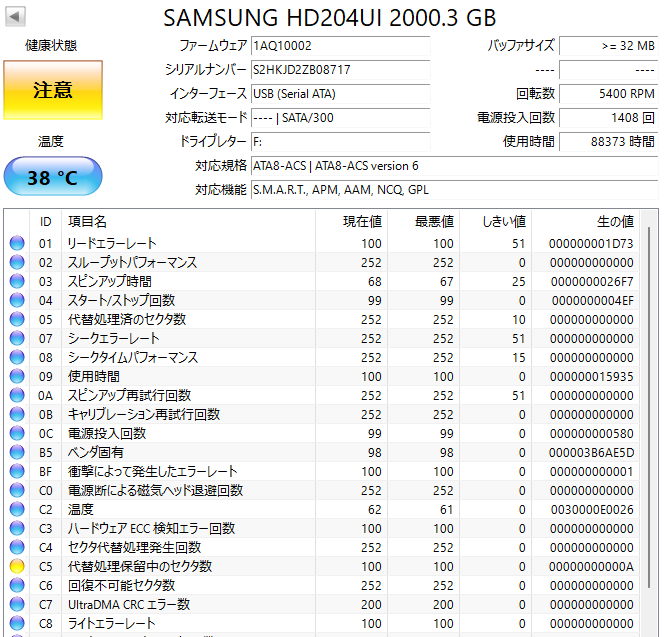Click the buffer size field >= 32 MB
Screen dimensions: 664x637
pos(609,46)
